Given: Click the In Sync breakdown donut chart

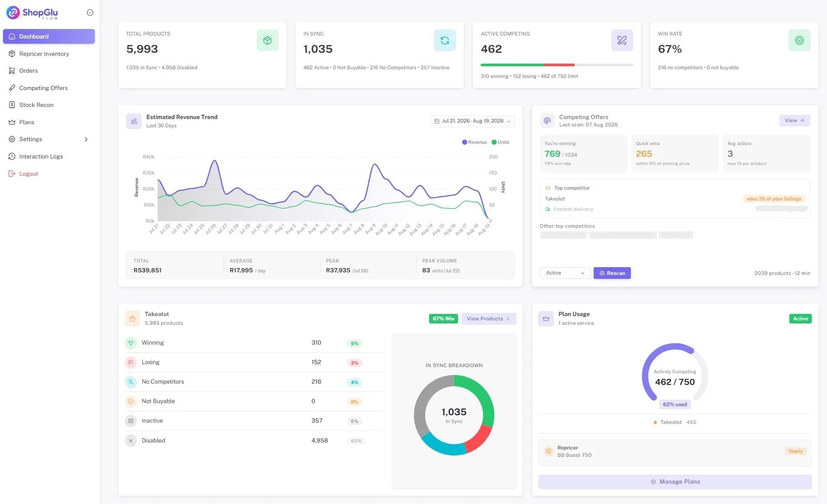Looking at the screenshot, I should tap(454, 415).
